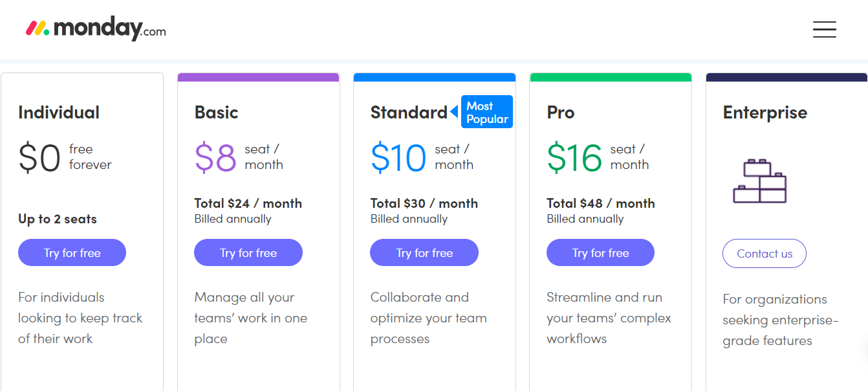Select the Standard plan title
The width and height of the screenshot is (868, 391).
click(409, 113)
